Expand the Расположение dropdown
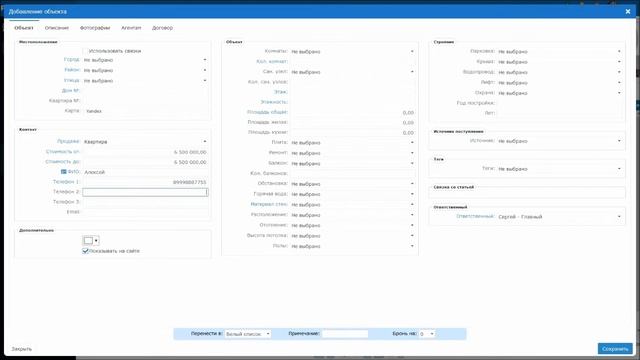The width and height of the screenshot is (640, 360). (x=353, y=215)
